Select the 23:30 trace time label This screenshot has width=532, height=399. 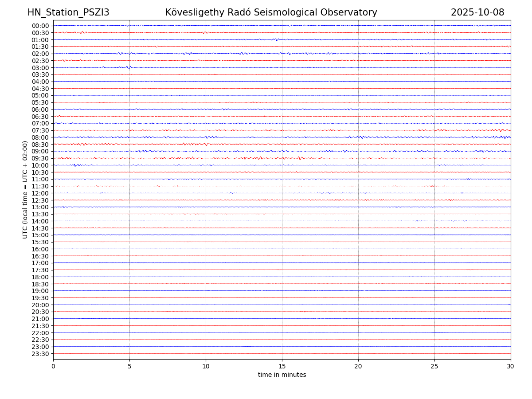(x=40, y=354)
